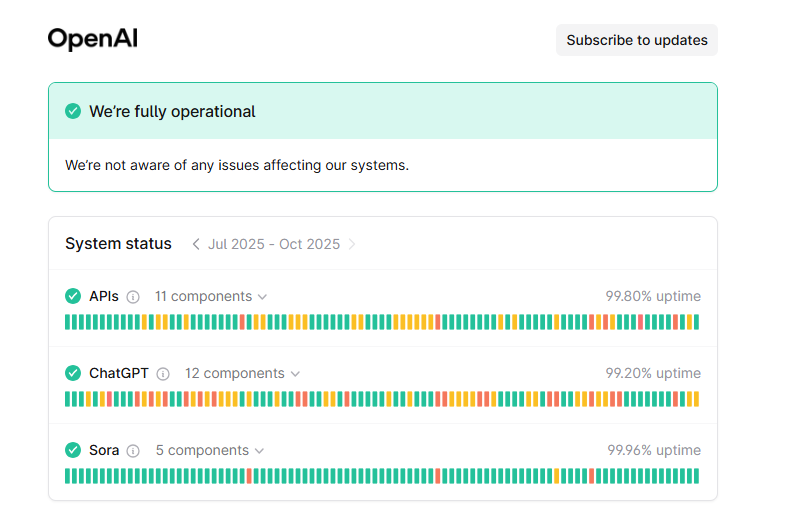Go to previous date range
The width and height of the screenshot is (799, 519).
tap(196, 244)
